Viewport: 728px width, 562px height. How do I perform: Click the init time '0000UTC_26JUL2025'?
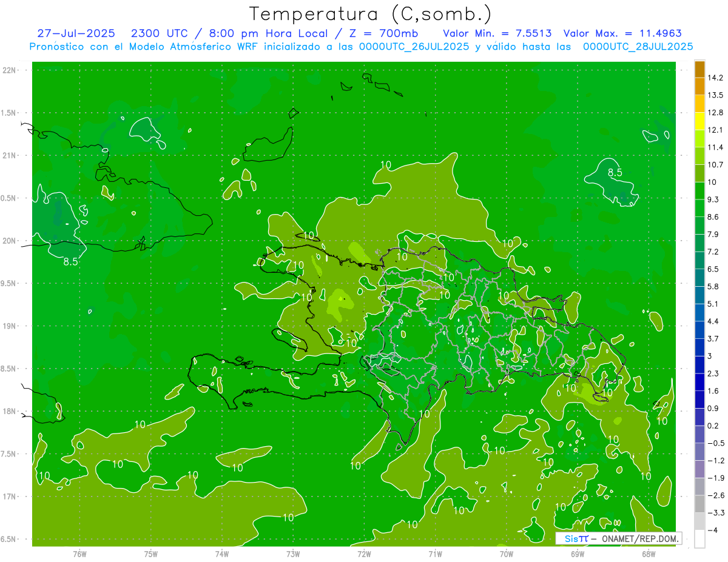[414, 47]
